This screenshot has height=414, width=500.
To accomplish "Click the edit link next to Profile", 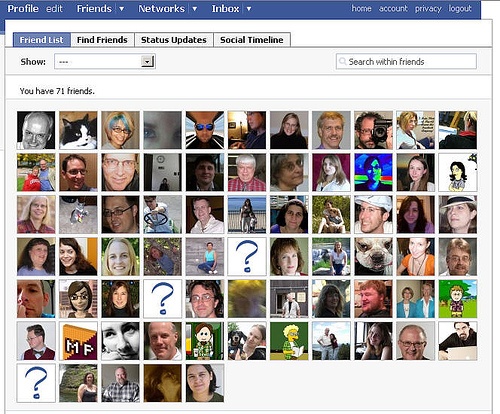I will (54, 9).
